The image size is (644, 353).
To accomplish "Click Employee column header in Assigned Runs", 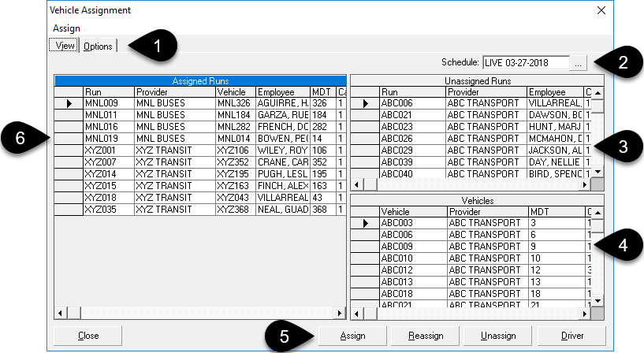I will tap(283, 92).
